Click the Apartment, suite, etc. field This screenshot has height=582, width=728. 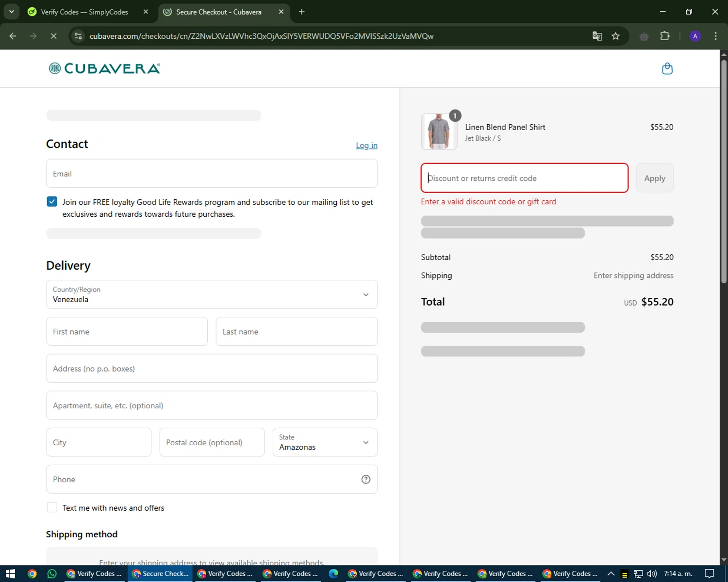(212, 405)
